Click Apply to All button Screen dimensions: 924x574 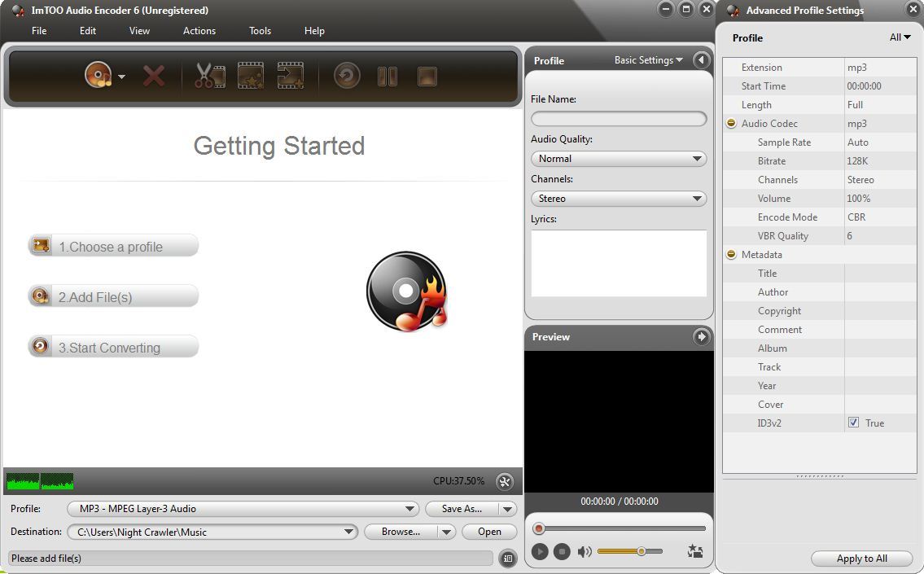point(861,558)
